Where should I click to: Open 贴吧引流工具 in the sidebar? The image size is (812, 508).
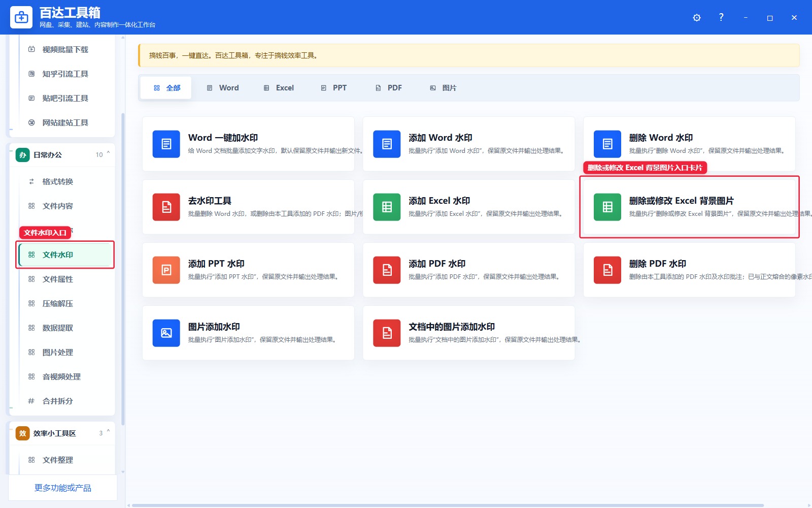tap(65, 98)
